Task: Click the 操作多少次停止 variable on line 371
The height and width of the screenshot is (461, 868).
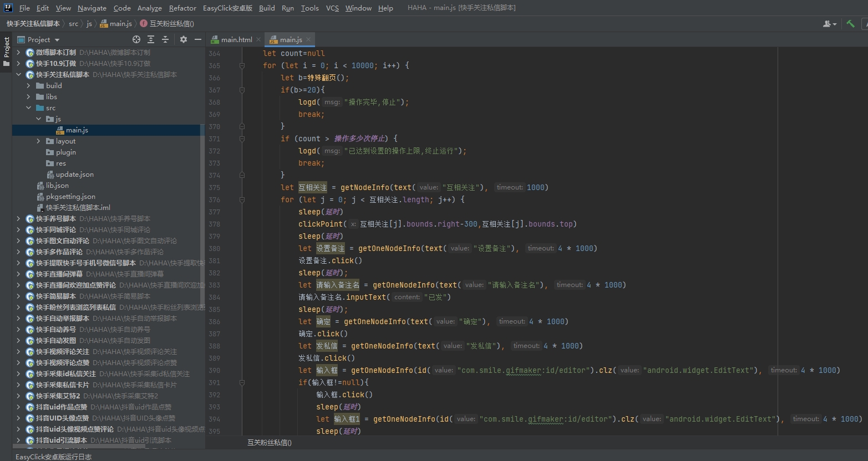Action: pos(360,139)
